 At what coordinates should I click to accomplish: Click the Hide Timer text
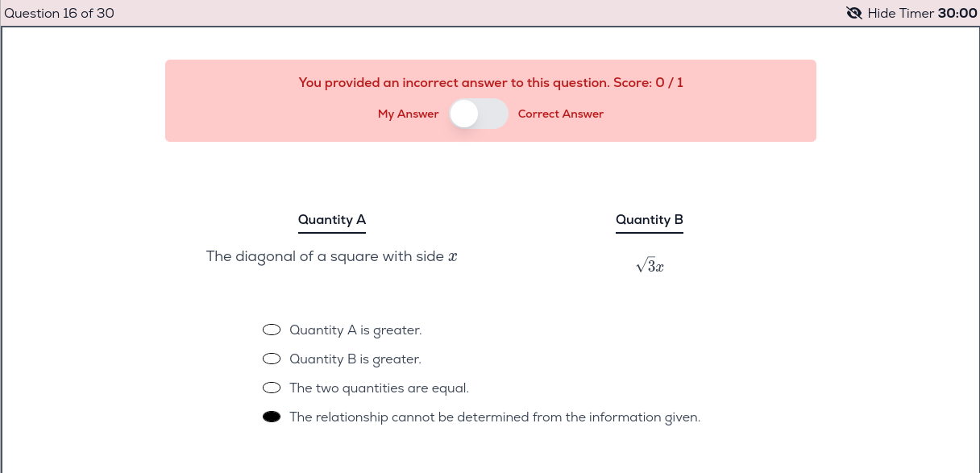[x=900, y=13]
